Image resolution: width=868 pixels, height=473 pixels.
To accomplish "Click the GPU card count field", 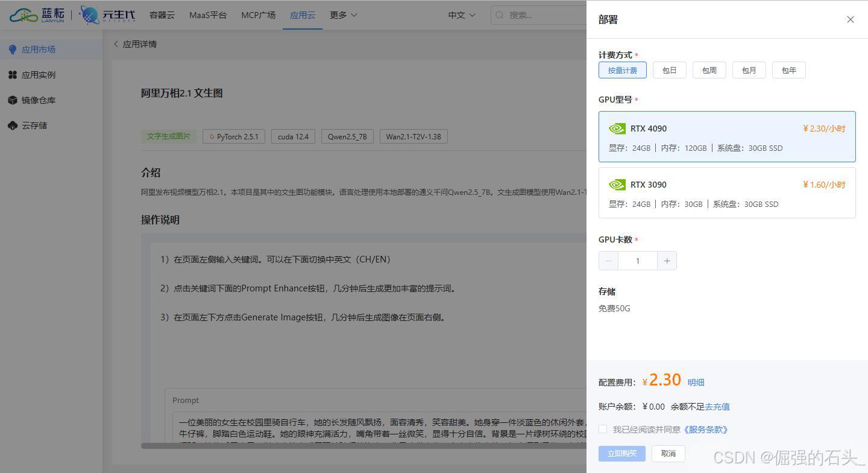I will click(638, 261).
